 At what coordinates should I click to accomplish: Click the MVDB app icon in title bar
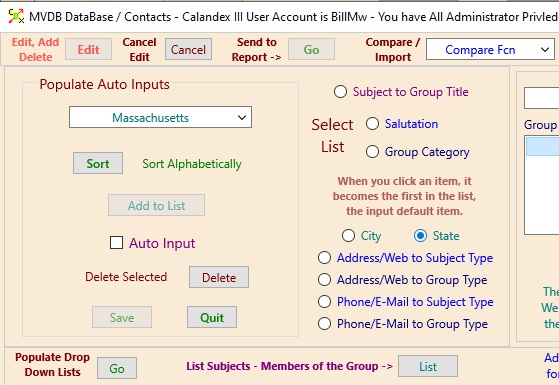click(x=16, y=16)
